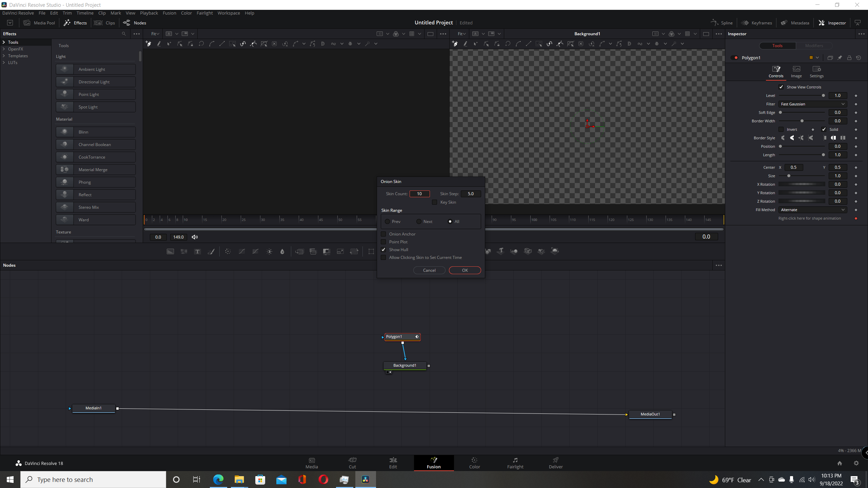Expand the Tools tree in Effects
The height and width of the screenshot is (488, 868).
tap(4, 42)
